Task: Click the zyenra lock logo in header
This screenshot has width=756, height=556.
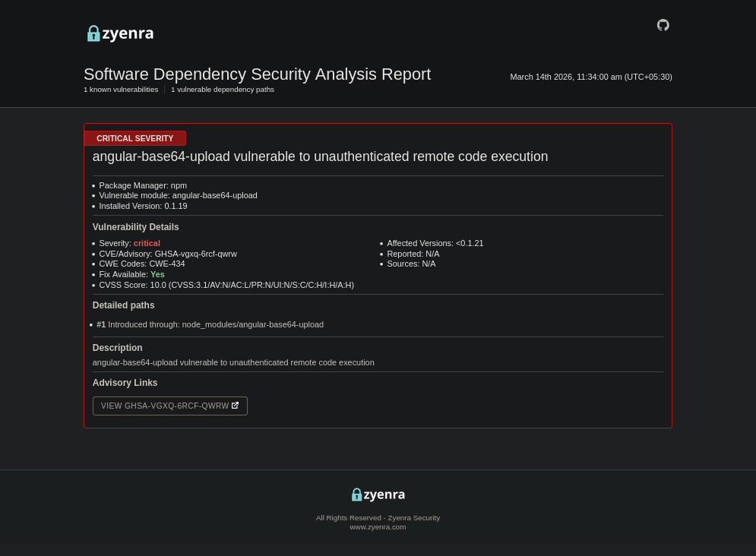Action: tap(120, 33)
